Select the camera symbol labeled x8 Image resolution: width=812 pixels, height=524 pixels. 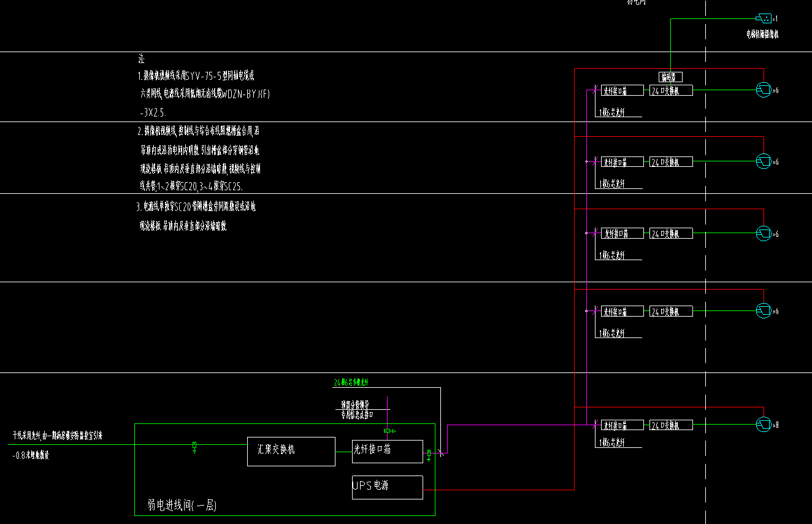(764, 424)
